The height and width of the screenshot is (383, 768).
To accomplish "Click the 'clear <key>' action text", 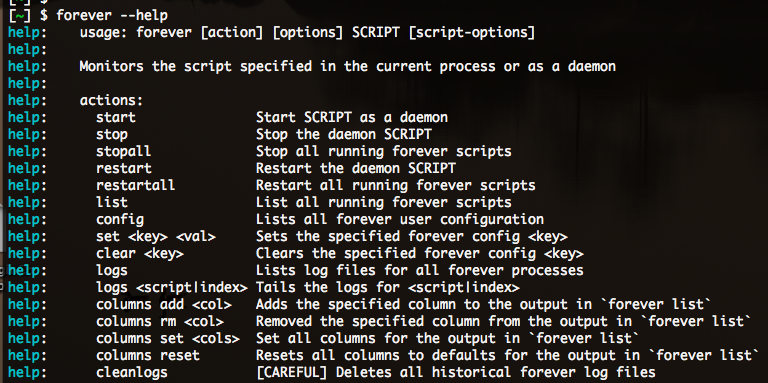I will (140, 253).
